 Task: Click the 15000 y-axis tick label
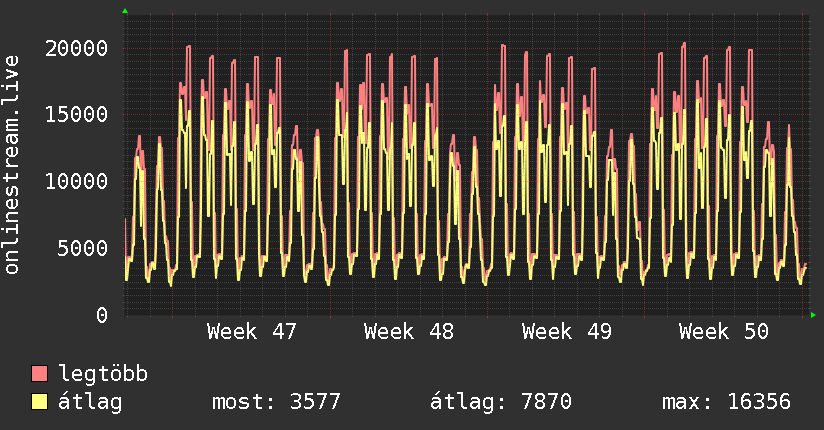click(x=76, y=115)
